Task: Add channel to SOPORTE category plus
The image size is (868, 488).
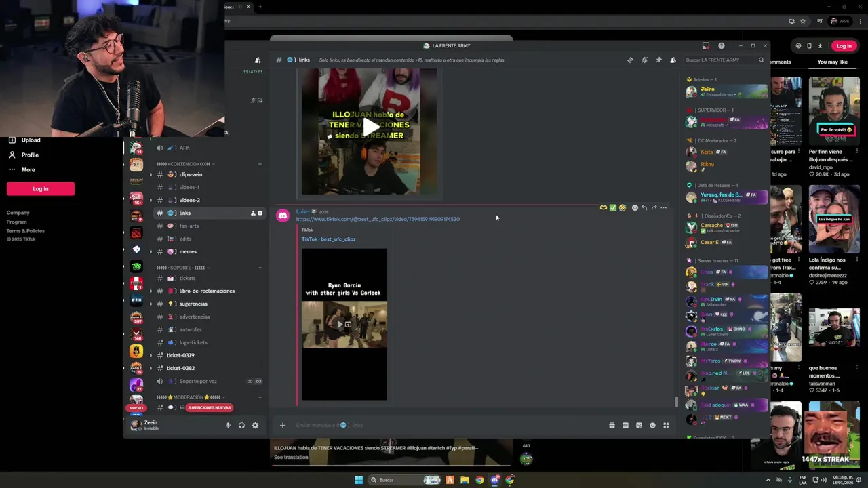Action: click(x=260, y=268)
